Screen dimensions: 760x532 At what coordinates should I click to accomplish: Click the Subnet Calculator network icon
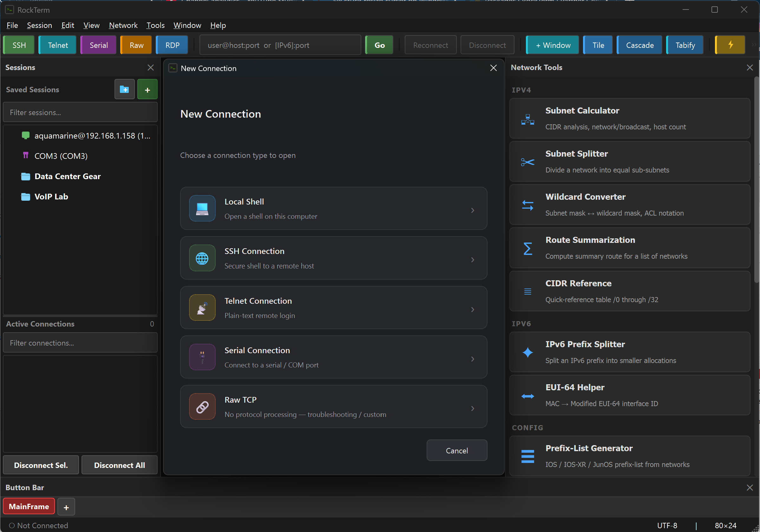pos(527,119)
